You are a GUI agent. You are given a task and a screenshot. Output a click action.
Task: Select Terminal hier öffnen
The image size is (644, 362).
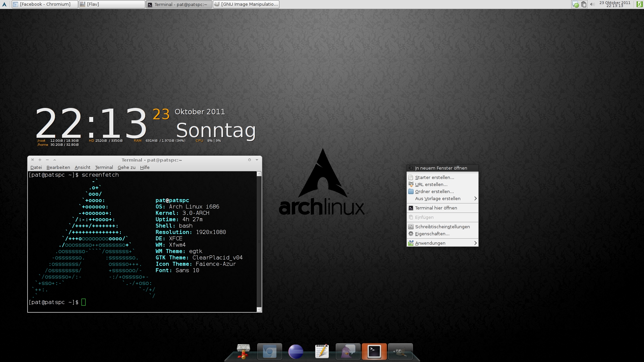tap(442, 208)
